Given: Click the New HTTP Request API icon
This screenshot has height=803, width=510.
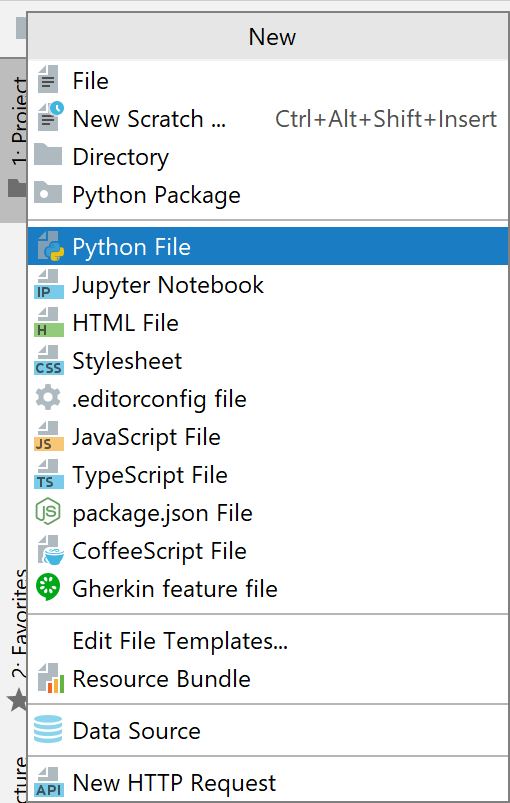Looking at the screenshot, I should [49, 782].
